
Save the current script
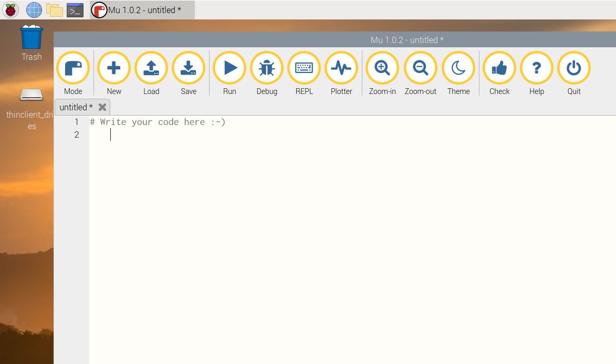189,68
